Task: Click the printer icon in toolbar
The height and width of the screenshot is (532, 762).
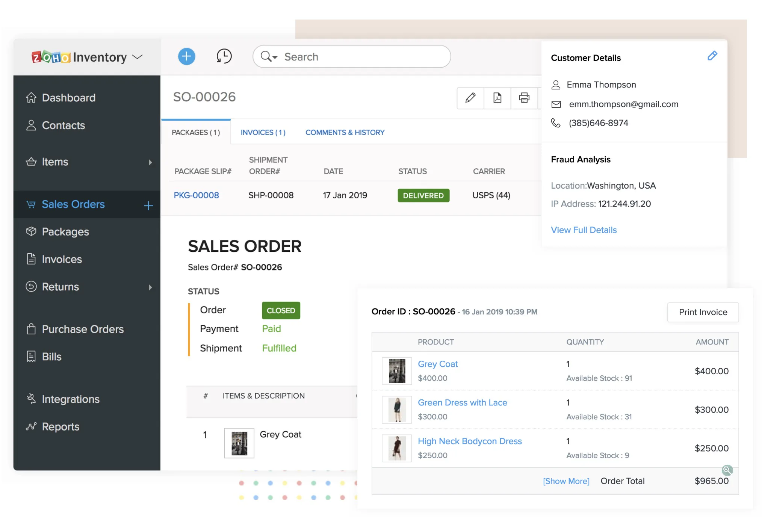Action: click(524, 98)
